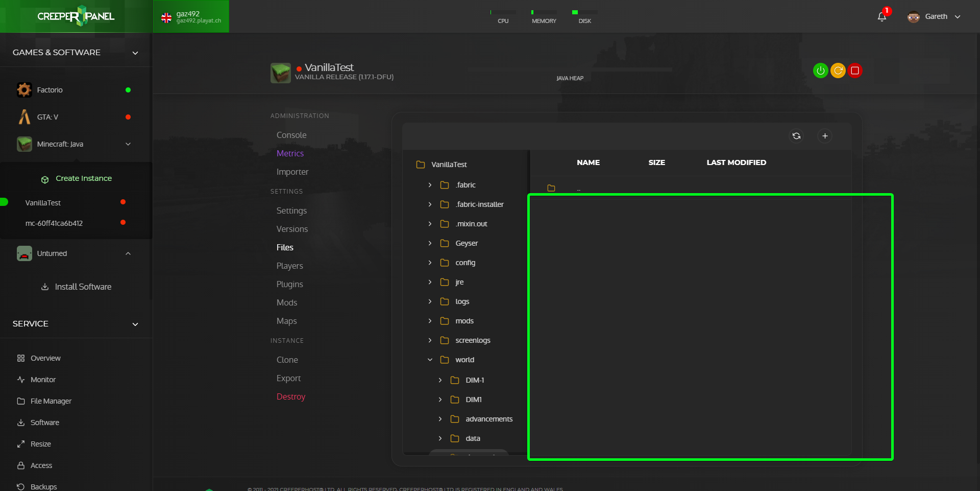The image size is (980, 491).
Task: Select the logs folder
Action: point(462,301)
